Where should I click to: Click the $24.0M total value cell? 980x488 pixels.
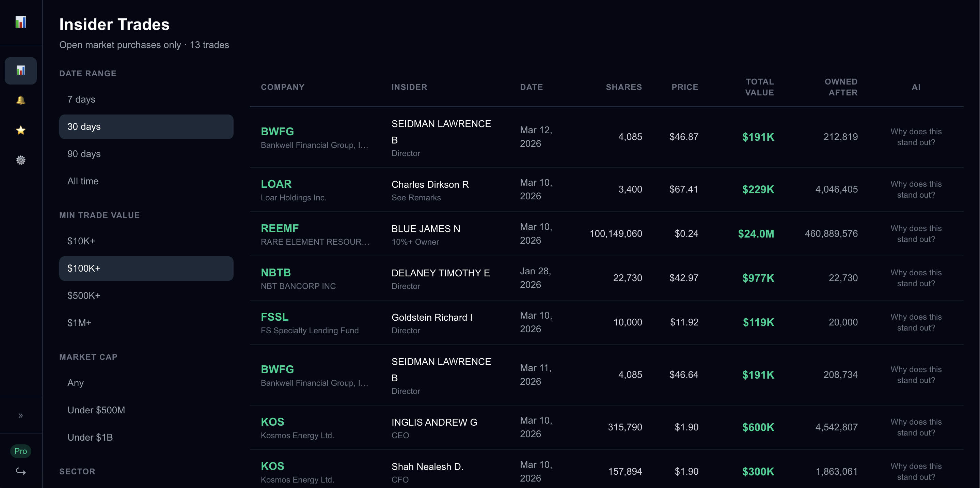[756, 234]
